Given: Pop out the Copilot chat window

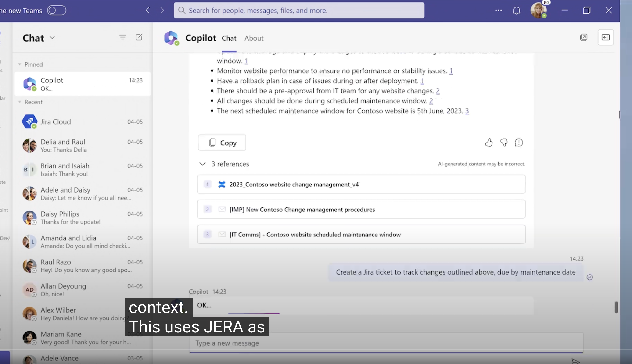Looking at the screenshot, I should 583,38.
